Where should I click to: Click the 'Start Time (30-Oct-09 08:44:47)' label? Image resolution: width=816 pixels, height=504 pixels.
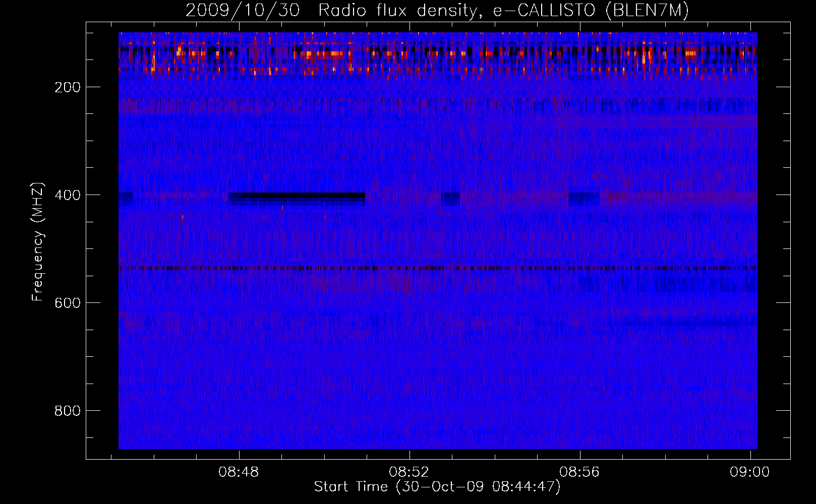tap(437, 486)
